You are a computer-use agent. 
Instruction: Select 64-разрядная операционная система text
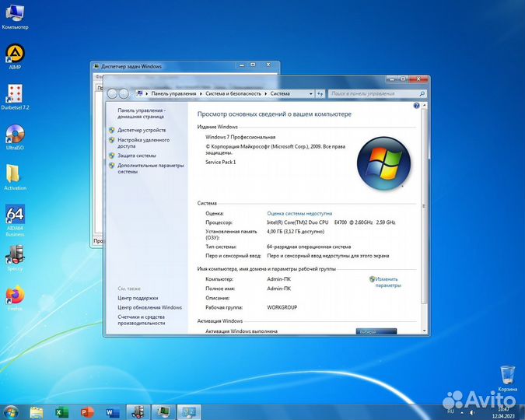tap(309, 247)
